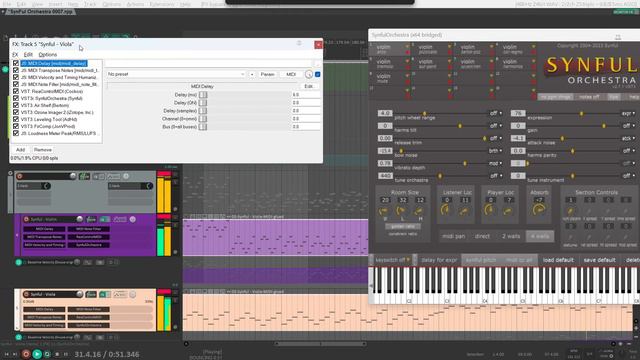Click the SynfulOrchestra chip on Violin track panel
The width and height of the screenshot is (640, 360).
(x=89, y=245)
